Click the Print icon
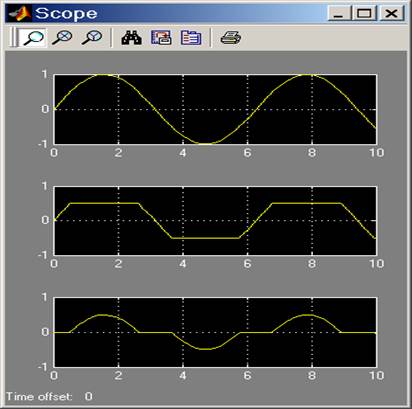 [231, 37]
